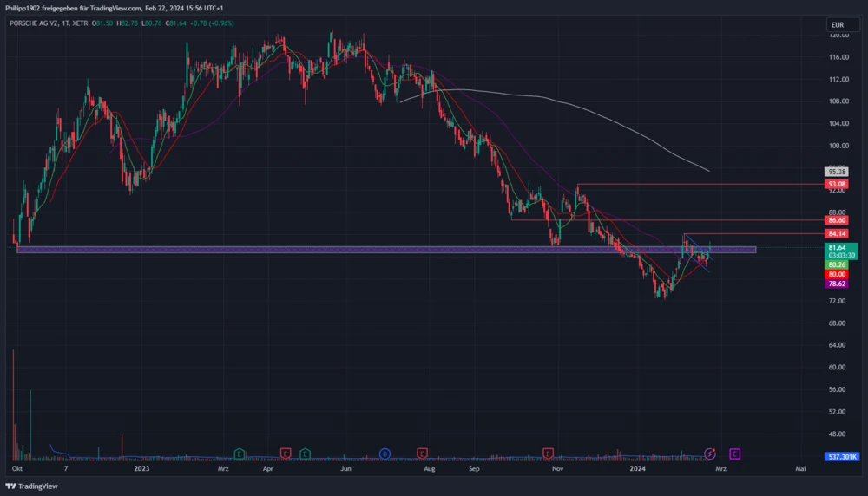Open the red earnings marker before Nov

[548, 453]
